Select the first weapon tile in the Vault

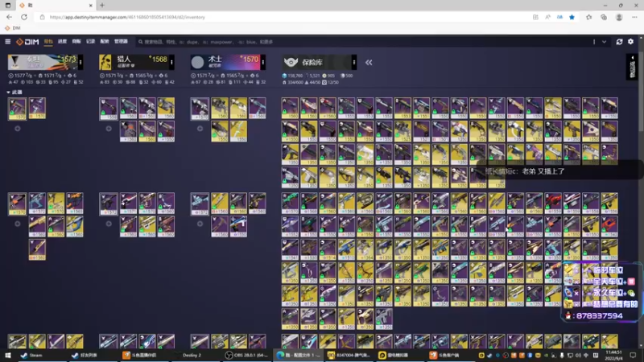coord(290,109)
